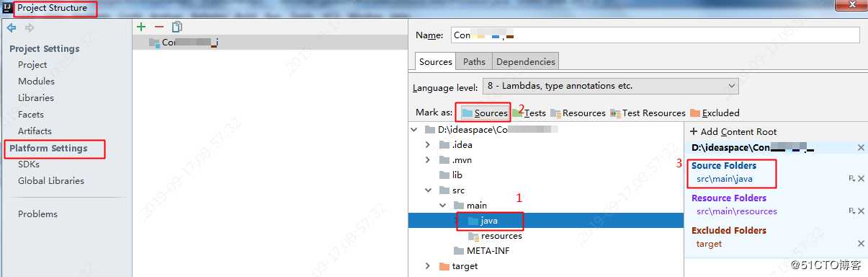Click src\main\java under Source Folders
Viewport: 868px width, 277px height.
(725, 178)
